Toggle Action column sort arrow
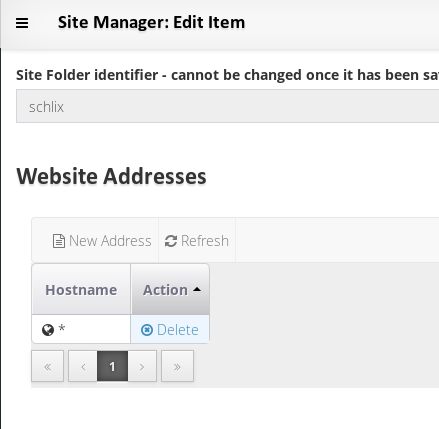This screenshot has height=429, width=439. pyautogui.click(x=197, y=289)
